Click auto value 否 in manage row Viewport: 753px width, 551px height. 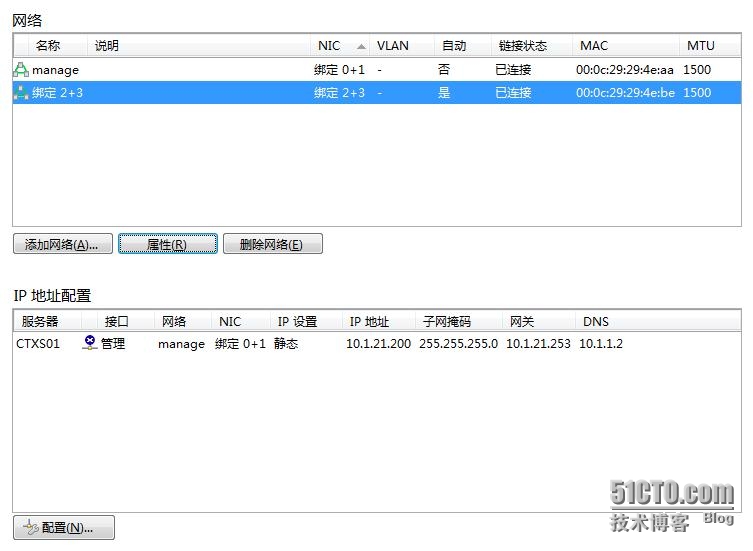pyautogui.click(x=444, y=70)
